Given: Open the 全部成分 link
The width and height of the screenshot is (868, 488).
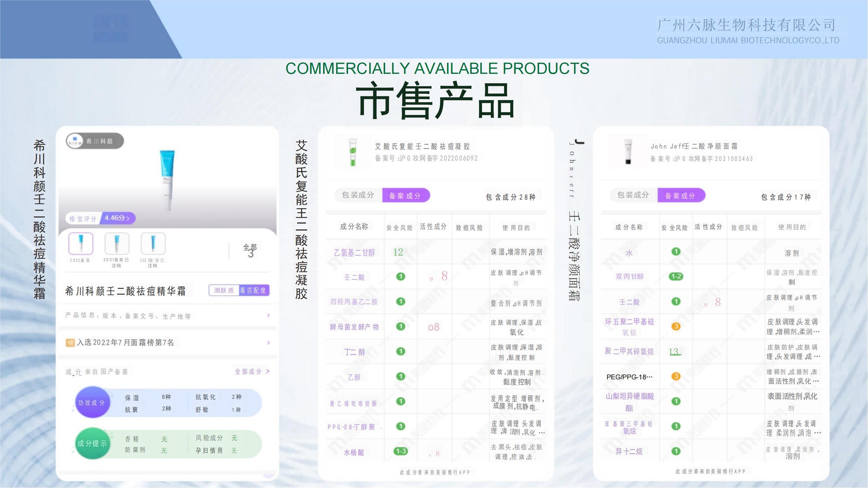Looking at the screenshot, I should 252,372.
